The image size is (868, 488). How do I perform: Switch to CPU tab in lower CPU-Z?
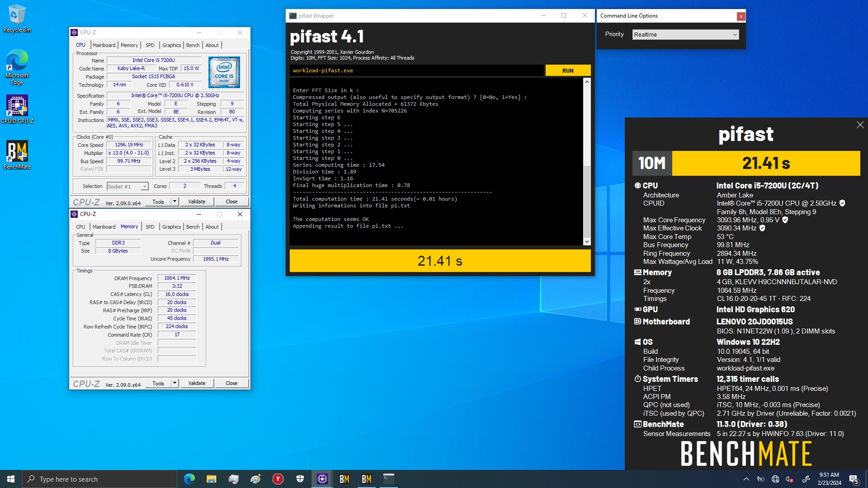(x=80, y=227)
